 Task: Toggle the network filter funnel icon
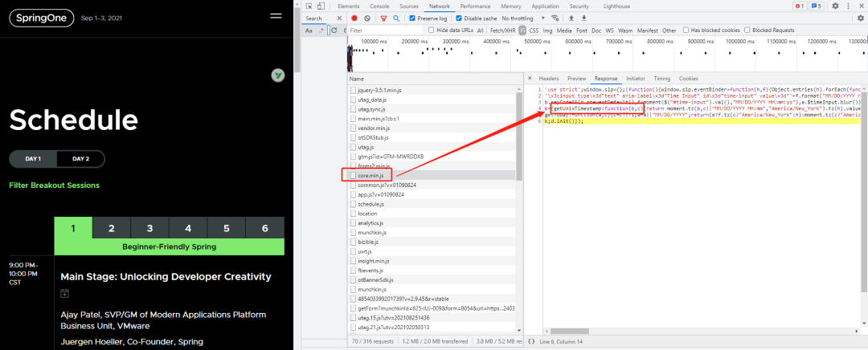tap(383, 18)
